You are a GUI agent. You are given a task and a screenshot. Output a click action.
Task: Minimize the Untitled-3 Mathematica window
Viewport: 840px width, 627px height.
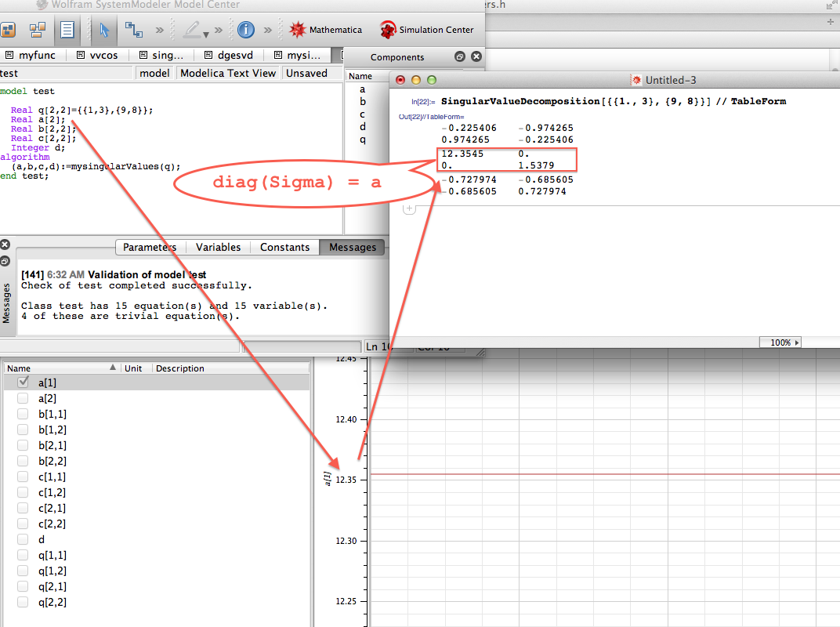click(416, 81)
